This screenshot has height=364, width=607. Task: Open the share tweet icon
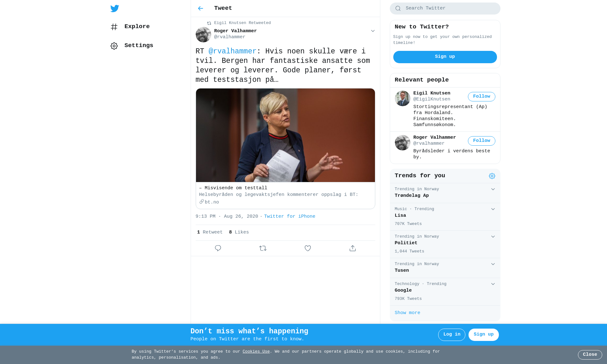pyautogui.click(x=353, y=248)
